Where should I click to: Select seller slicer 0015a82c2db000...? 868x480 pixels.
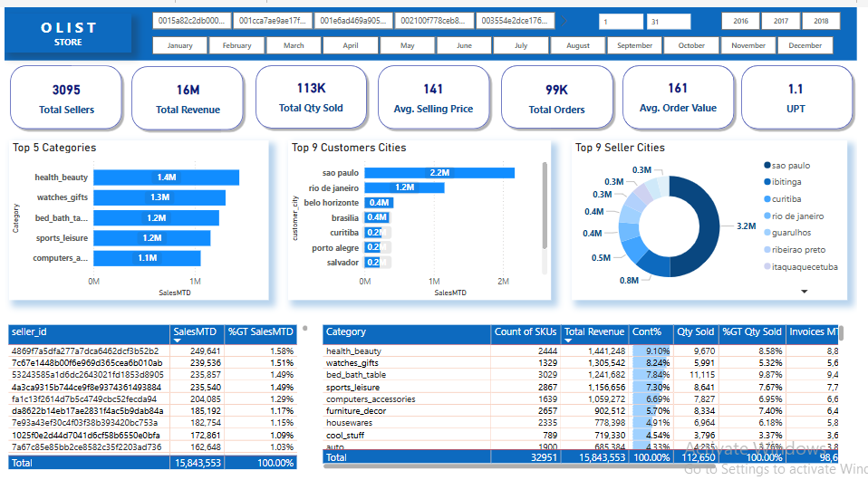(191, 21)
